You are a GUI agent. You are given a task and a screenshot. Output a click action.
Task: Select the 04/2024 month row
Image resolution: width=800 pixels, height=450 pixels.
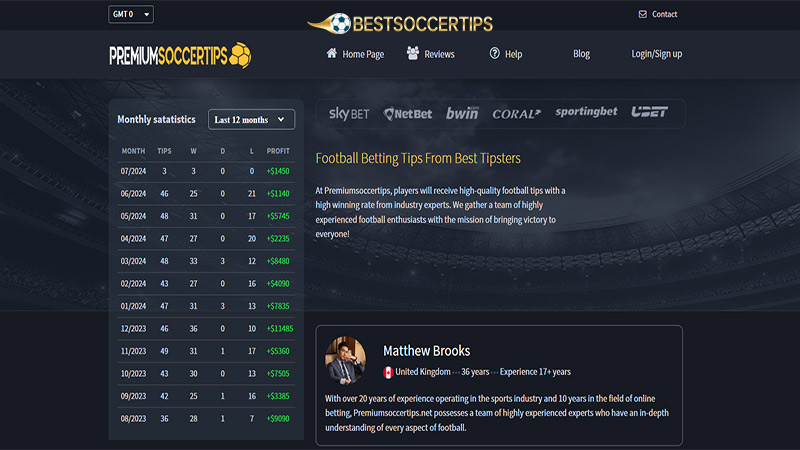coord(206,239)
